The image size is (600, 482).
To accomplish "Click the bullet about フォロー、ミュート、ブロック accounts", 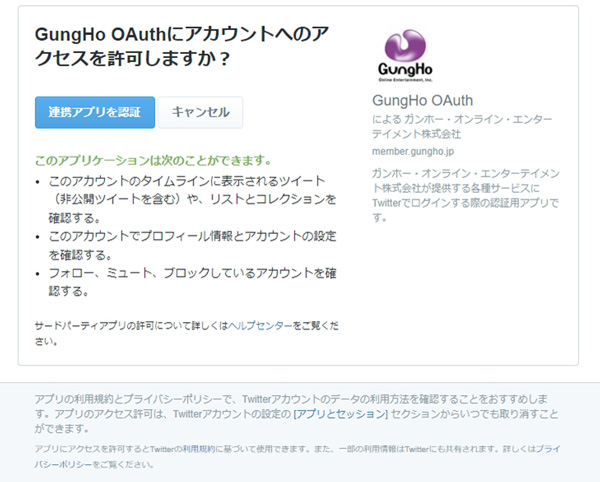I will (x=192, y=282).
